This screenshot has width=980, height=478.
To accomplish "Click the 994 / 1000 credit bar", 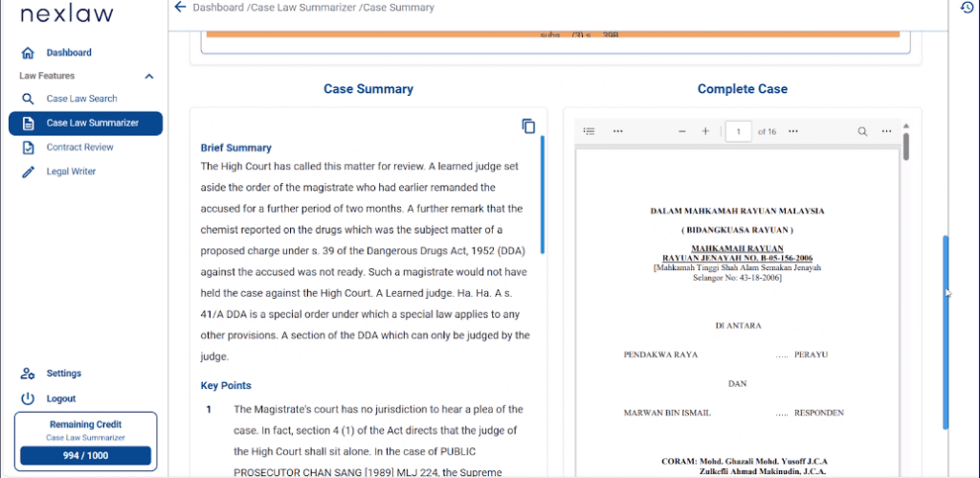I will click(85, 455).
